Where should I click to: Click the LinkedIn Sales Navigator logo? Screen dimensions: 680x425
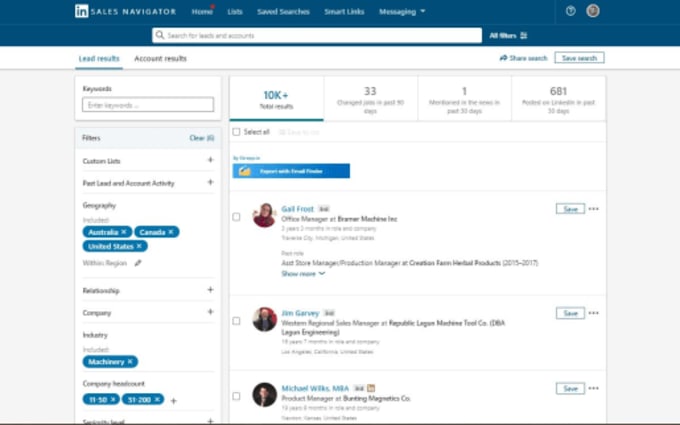[125, 11]
